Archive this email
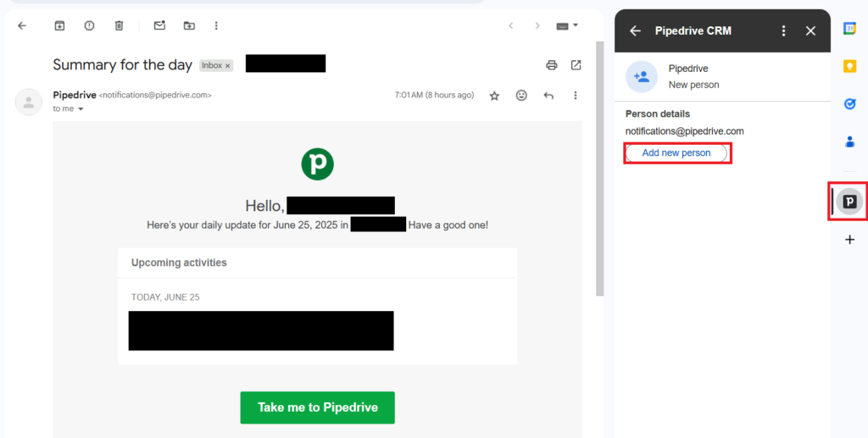Screen dimensions: 868x438 pyautogui.click(x=59, y=25)
